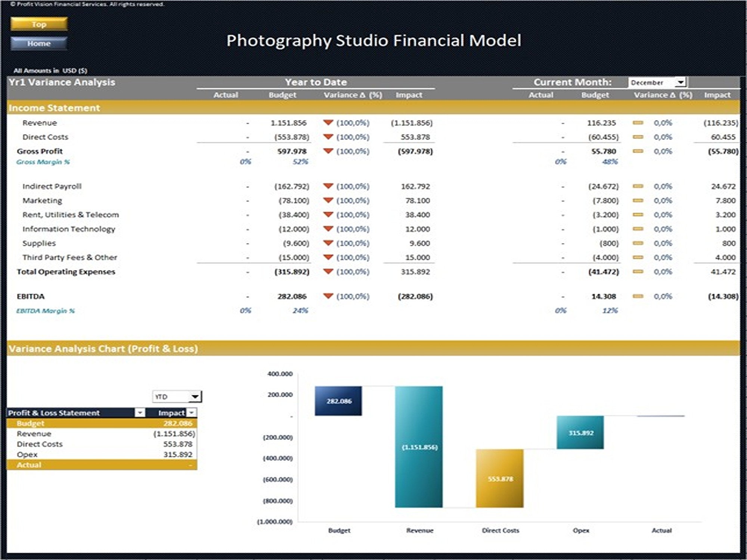Click the Top button
The width and height of the screenshot is (747, 560).
[39, 24]
